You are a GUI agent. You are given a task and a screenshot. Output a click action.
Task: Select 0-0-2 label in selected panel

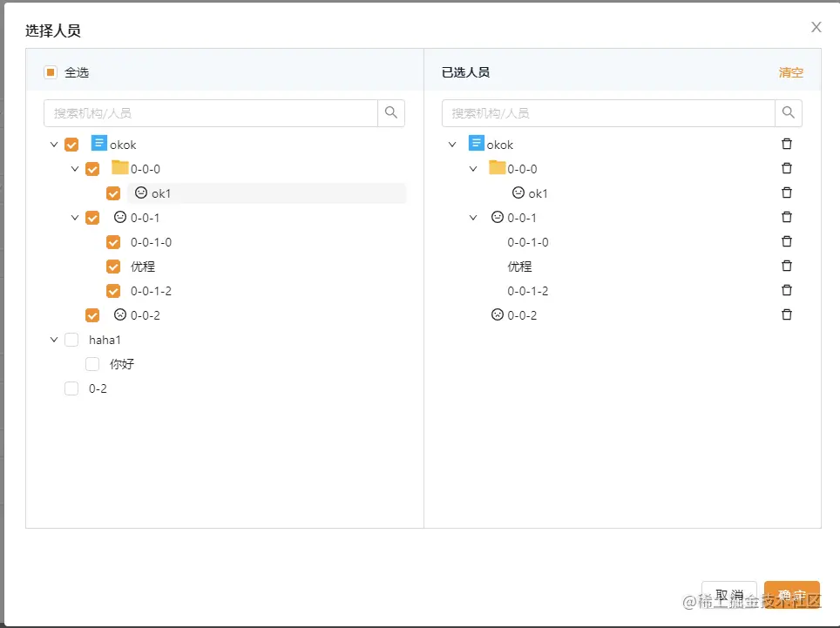[522, 315]
